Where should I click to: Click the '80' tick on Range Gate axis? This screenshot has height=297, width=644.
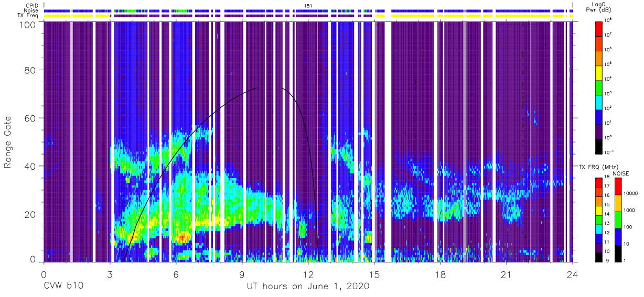pyautogui.click(x=30, y=70)
